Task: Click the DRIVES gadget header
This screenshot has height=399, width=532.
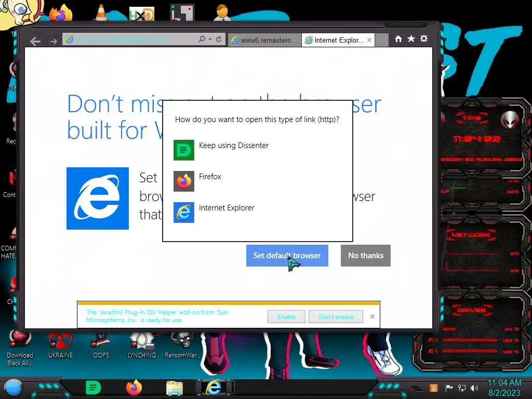Action: (471, 310)
